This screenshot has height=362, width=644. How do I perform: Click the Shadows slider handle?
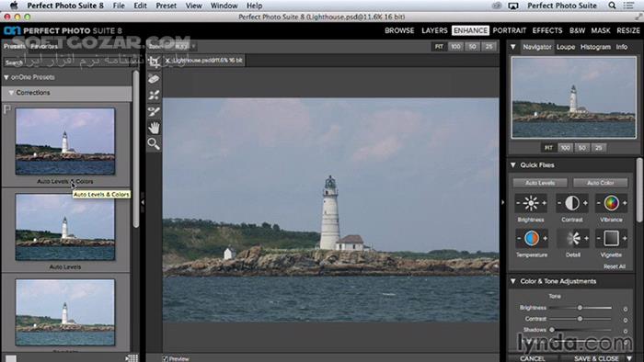(x=552, y=330)
